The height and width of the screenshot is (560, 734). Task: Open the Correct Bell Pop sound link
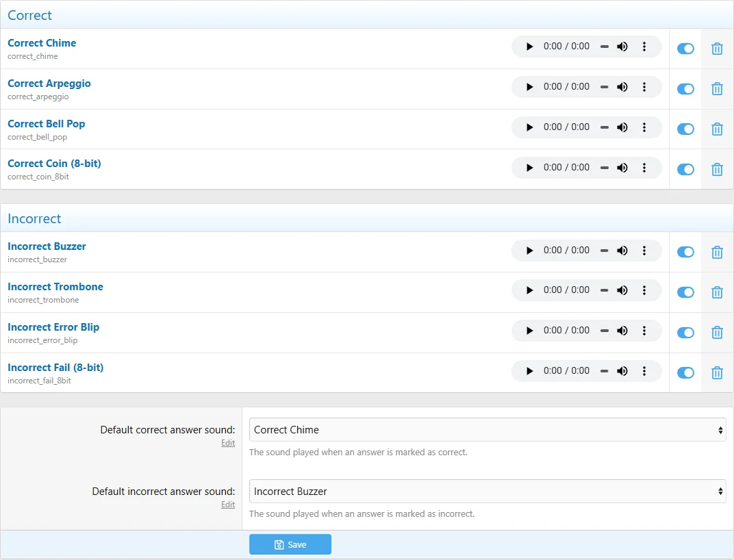coord(47,124)
